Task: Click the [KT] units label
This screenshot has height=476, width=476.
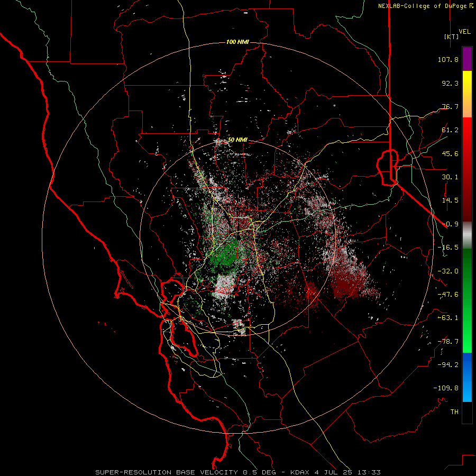Action: coord(452,36)
